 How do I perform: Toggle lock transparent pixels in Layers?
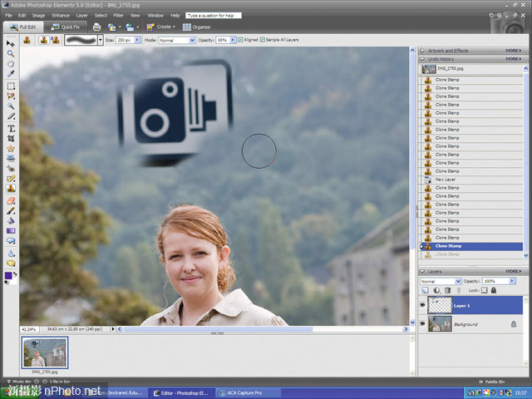point(484,290)
